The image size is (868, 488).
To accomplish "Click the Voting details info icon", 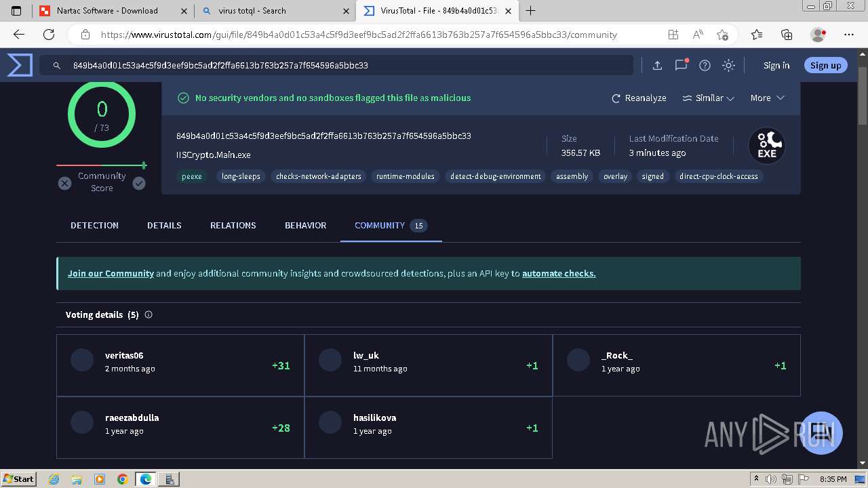I will tap(149, 314).
